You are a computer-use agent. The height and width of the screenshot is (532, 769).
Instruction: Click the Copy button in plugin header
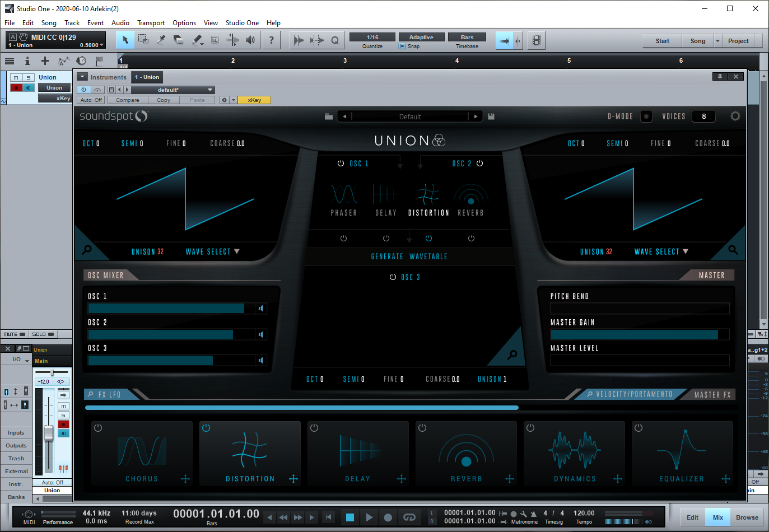[x=164, y=100]
